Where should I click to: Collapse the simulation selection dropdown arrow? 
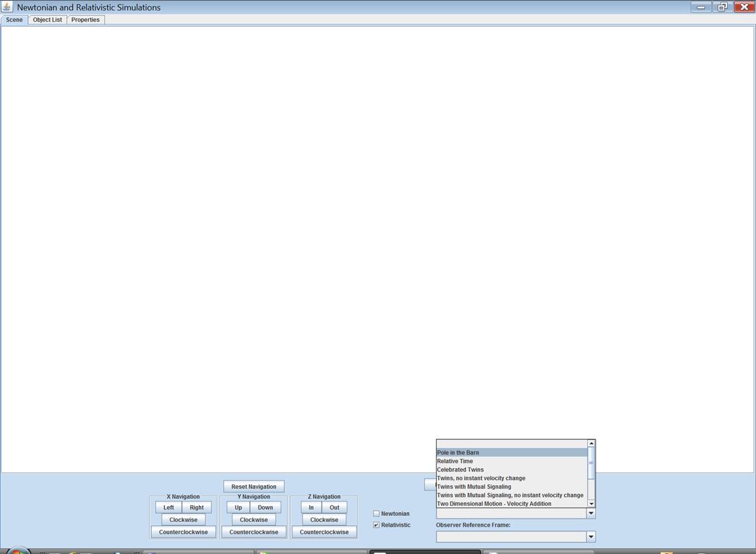590,513
